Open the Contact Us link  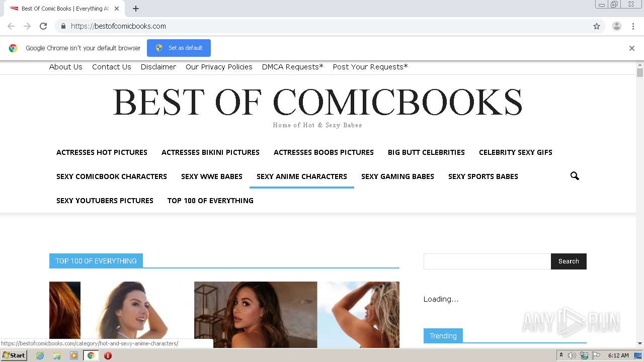click(112, 67)
